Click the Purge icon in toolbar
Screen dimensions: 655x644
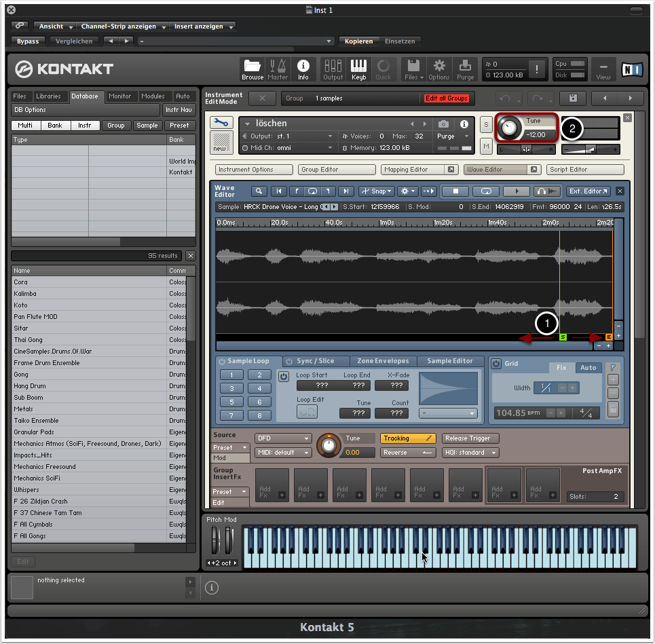[x=466, y=67]
